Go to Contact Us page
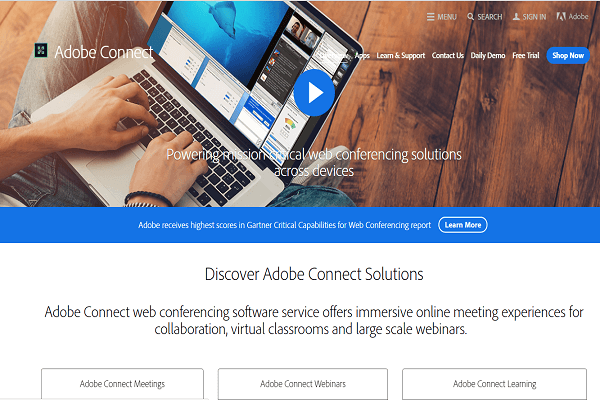 [448, 56]
